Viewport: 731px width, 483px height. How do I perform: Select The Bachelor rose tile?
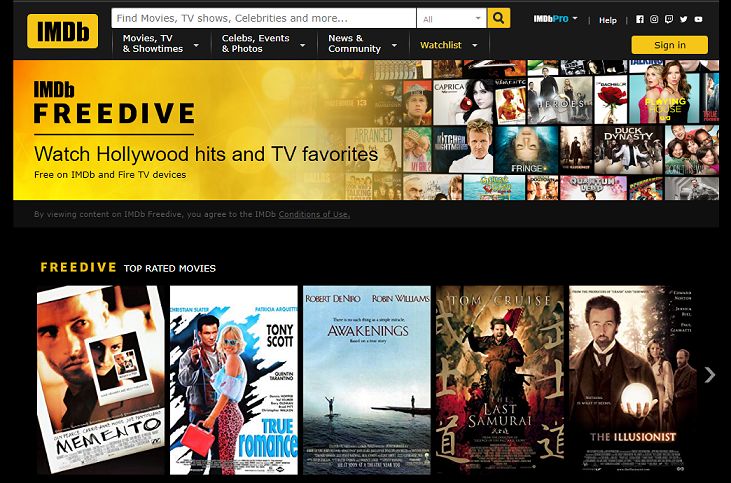(611, 100)
